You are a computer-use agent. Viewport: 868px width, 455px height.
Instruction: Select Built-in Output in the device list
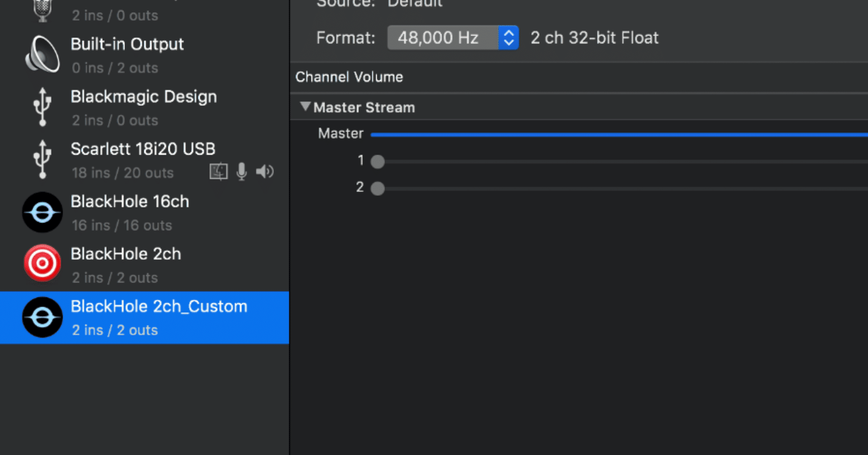[127, 44]
